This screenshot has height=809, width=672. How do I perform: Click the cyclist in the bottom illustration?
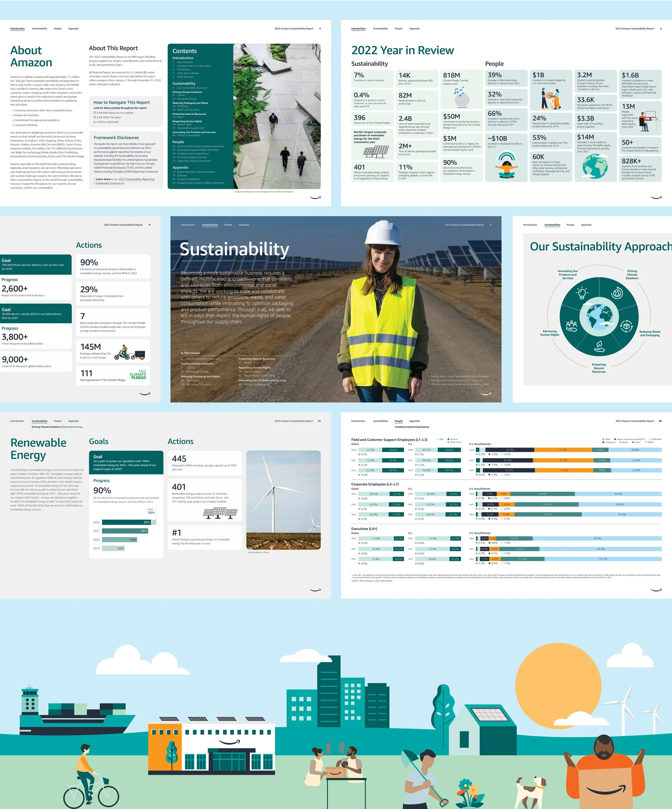[x=91, y=777]
